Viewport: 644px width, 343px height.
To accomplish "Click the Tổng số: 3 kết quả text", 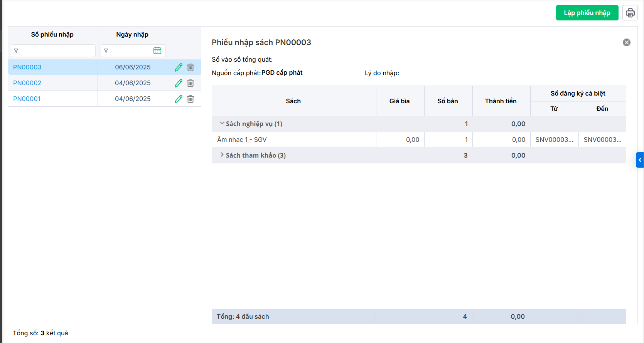I will point(40,333).
